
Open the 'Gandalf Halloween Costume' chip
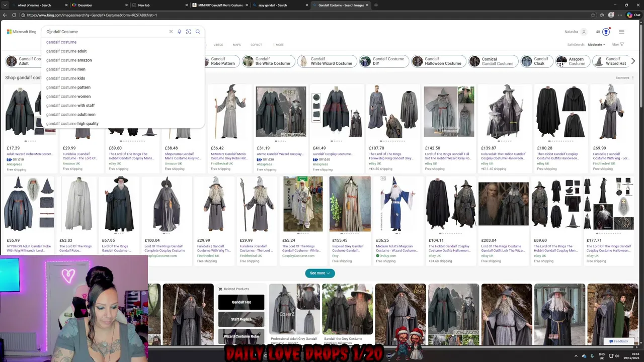tap(438, 61)
